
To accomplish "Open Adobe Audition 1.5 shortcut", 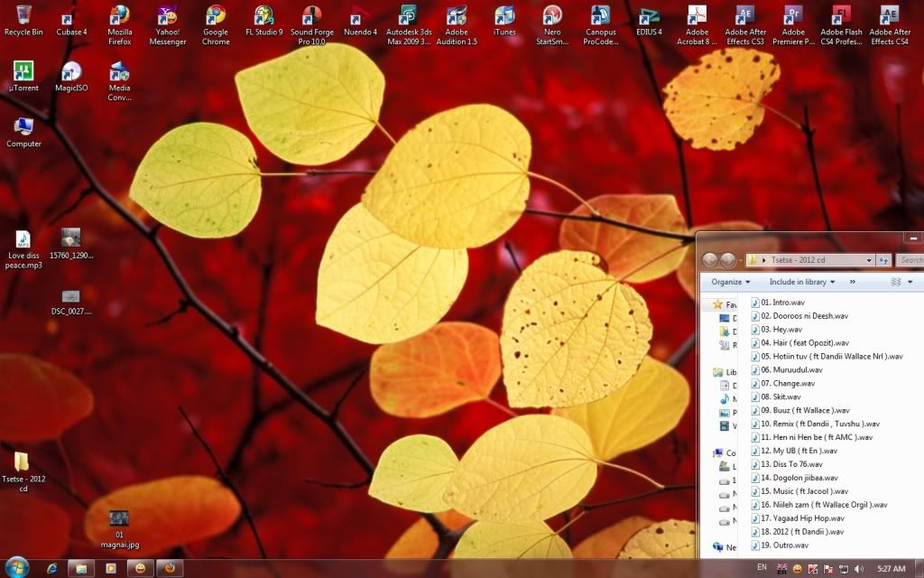I will click(457, 16).
